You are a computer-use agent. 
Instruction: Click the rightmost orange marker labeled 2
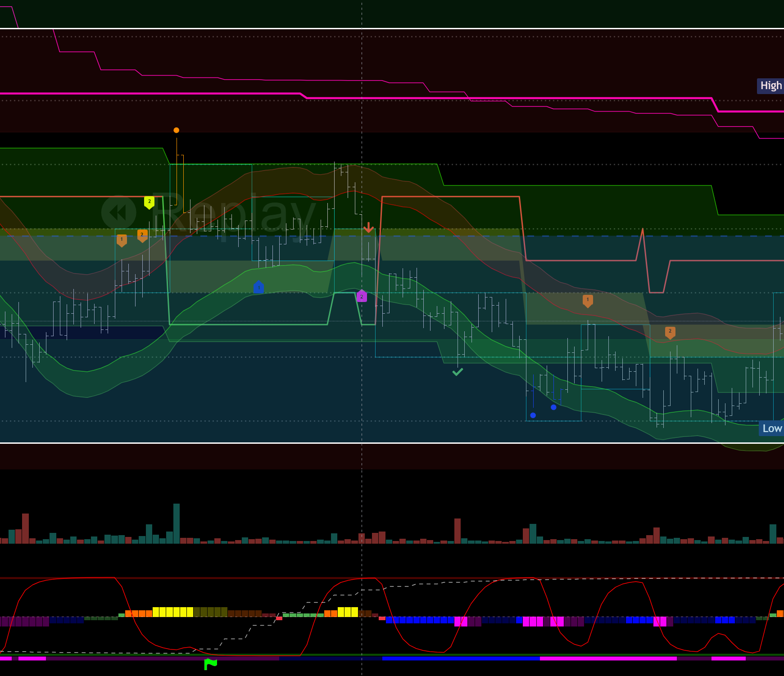click(x=670, y=332)
